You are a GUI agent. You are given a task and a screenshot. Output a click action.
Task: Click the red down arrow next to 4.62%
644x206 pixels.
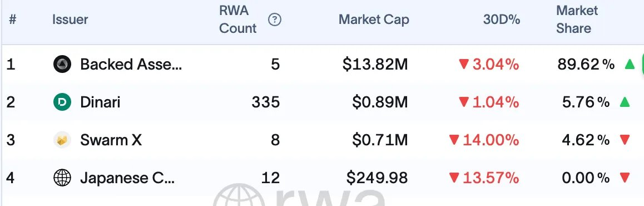coord(625,140)
